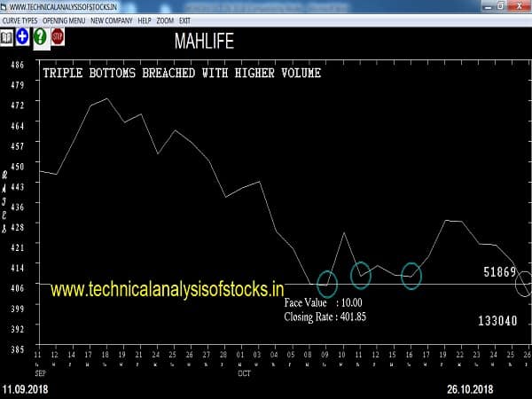The height and width of the screenshot is (399, 532).
Task: Click the MAHLIFE stock title
Action: [x=207, y=40]
